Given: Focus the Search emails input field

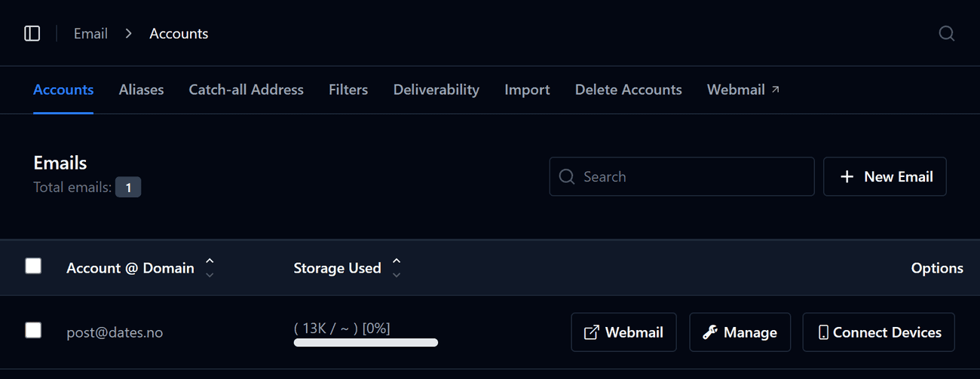Looking at the screenshot, I should coord(681,176).
